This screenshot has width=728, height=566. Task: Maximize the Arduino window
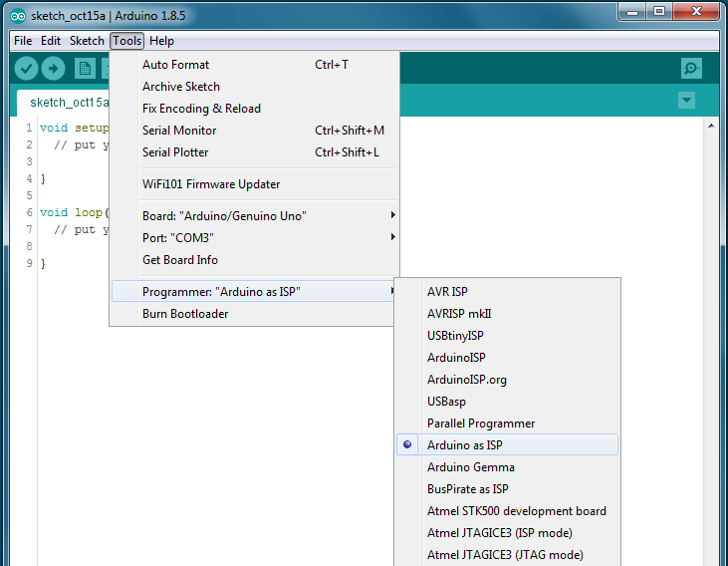pyautogui.click(x=659, y=12)
